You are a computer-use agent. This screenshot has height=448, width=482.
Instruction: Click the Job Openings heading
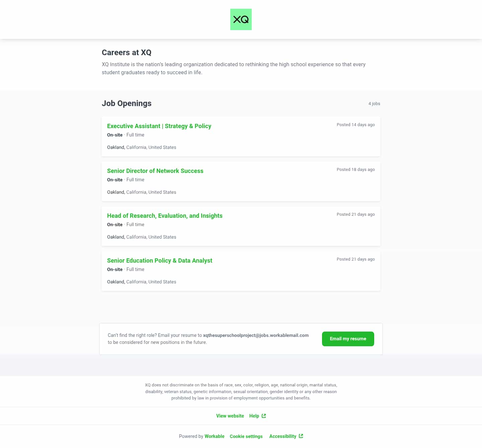127,103
